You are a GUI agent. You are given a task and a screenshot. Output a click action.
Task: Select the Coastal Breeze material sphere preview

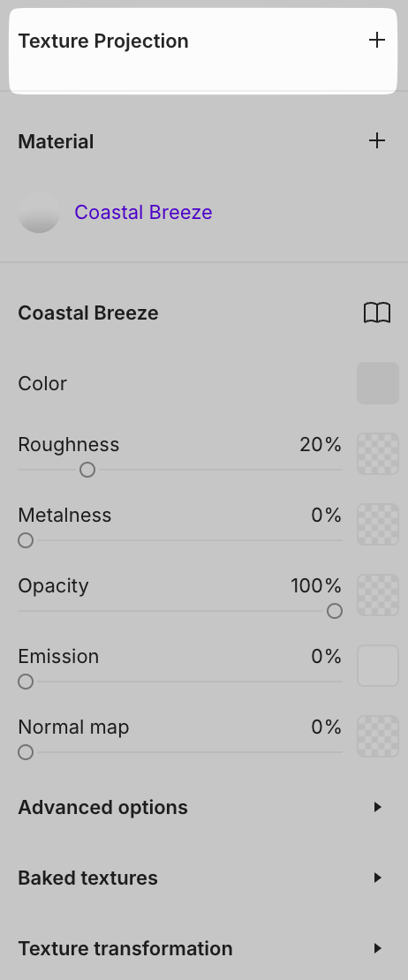point(39,213)
